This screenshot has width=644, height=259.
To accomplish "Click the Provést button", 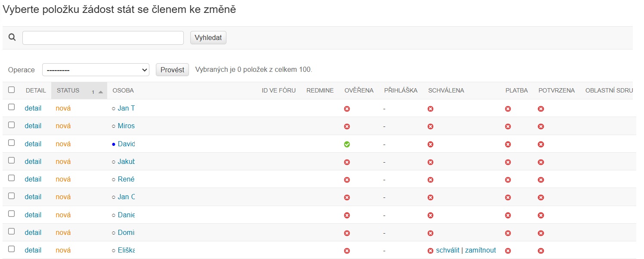I will click(x=172, y=70).
